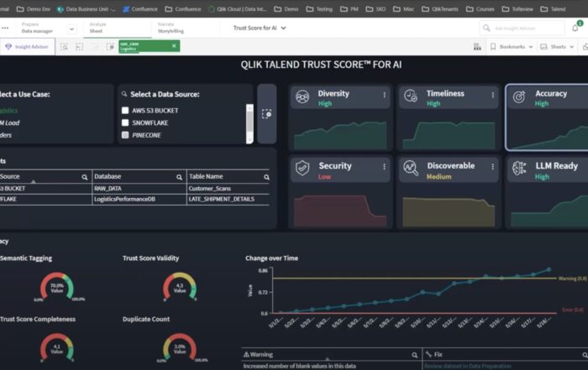Search in Select a Data Source list
The width and height of the screenshot is (588, 370).
point(124,94)
